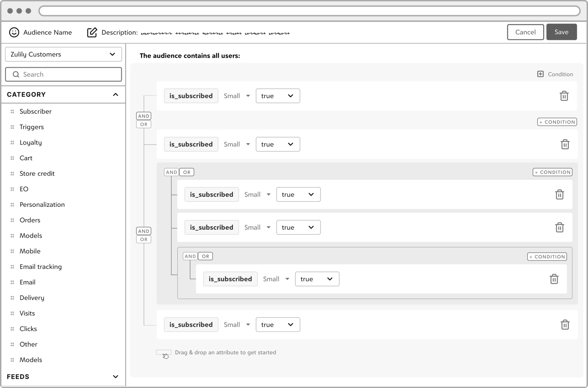Image resolution: width=588 pixels, height=388 pixels.
Task: Click is_subscribed chip in topmost condition
Action: pyautogui.click(x=191, y=96)
